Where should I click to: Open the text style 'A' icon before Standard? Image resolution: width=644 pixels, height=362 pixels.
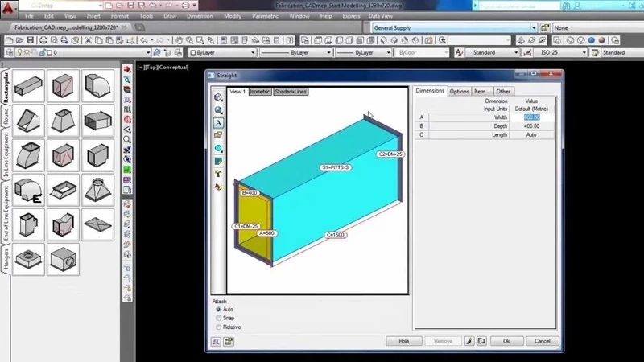pos(459,52)
